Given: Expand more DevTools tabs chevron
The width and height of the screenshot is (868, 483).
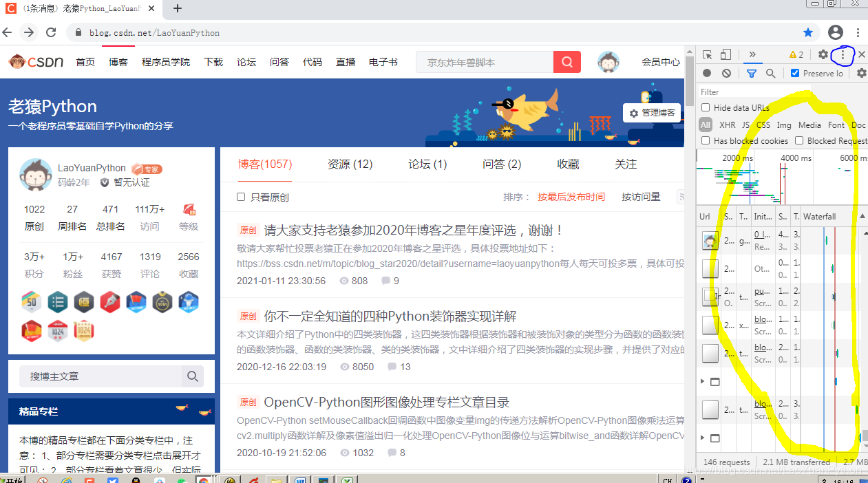Looking at the screenshot, I should (x=752, y=54).
